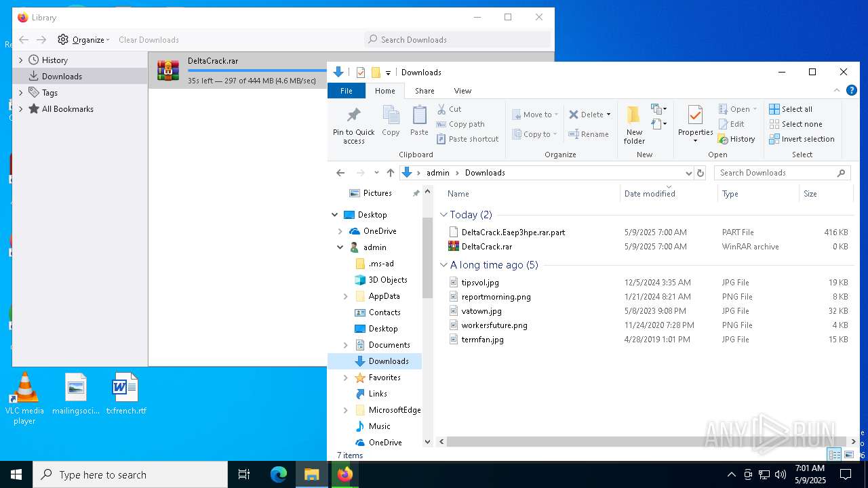Click the Search Downloads field in Explorer
868x488 pixels.
click(782, 173)
